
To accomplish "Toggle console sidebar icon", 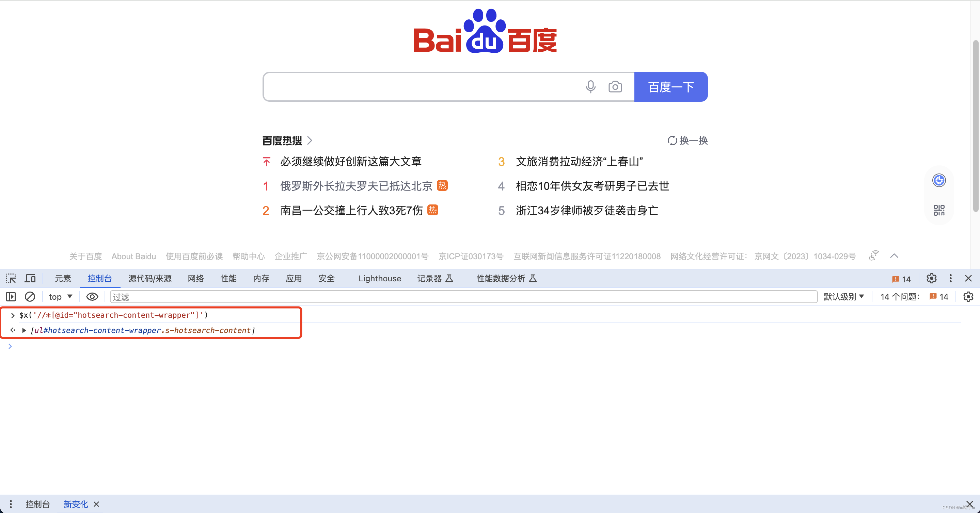I will coord(11,297).
